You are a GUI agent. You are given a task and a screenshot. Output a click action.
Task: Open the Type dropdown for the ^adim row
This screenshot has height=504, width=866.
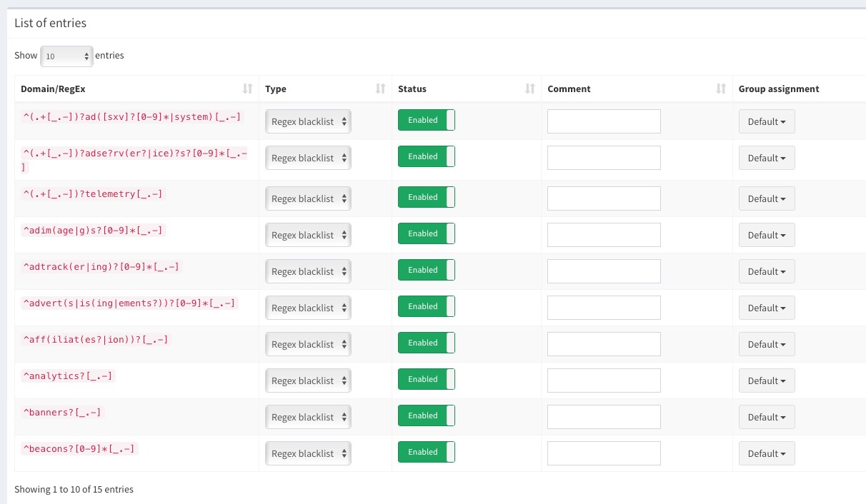click(308, 233)
